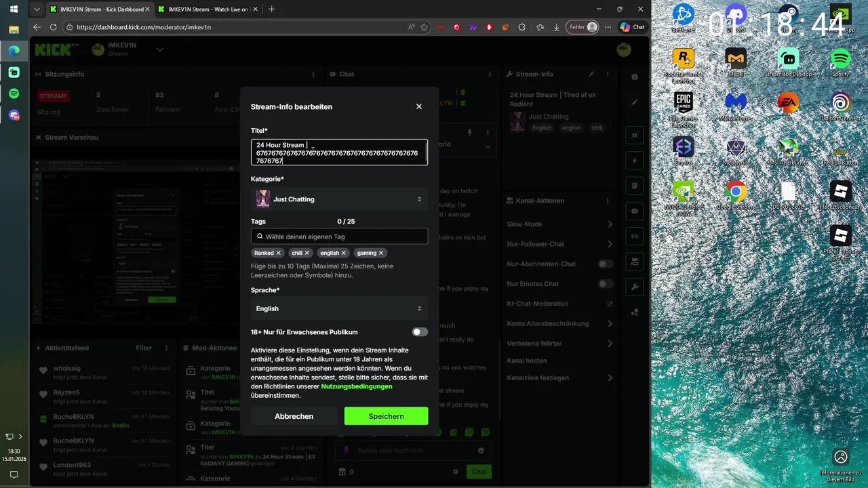Open the Nutzungsbedingungen link
This screenshot has width=868, height=488.
click(357, 386)
